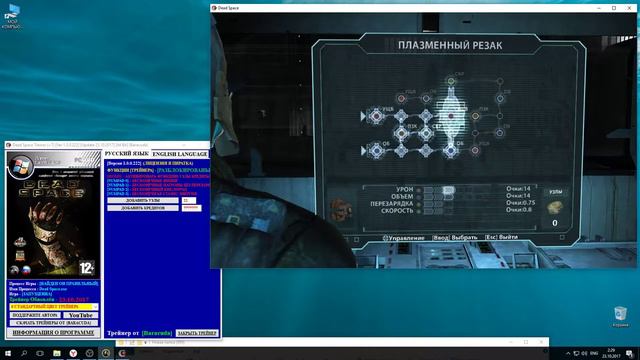Select the top-row start node with arrow marker
Image resolution: width=640 pixels, height=360 pixels.
tap(376, 116)
